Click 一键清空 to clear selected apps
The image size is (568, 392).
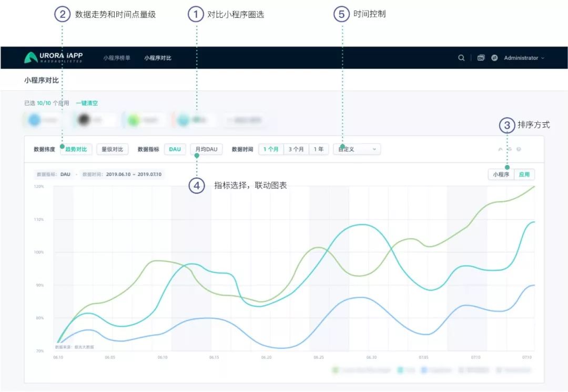(x=87, y=103)
